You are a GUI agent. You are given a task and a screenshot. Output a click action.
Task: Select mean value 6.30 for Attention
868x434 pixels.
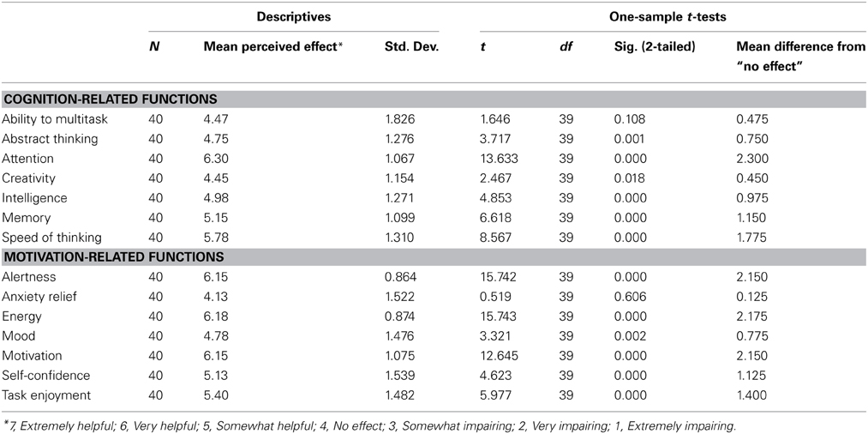click(214, 159)
